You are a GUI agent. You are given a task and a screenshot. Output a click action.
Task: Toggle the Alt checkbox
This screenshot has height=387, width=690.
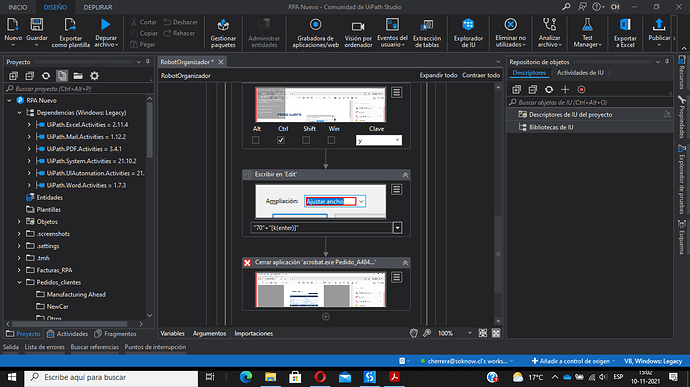[256, 140]
